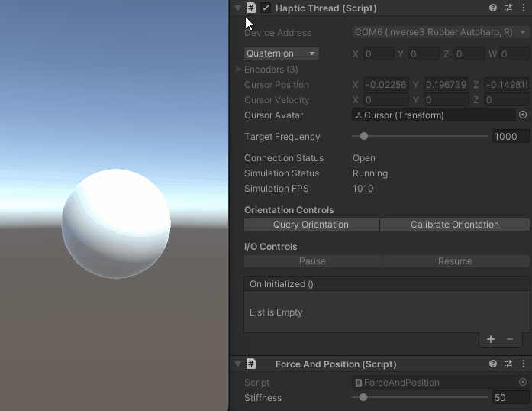Select the white sphere in scene view

(116, 224)
